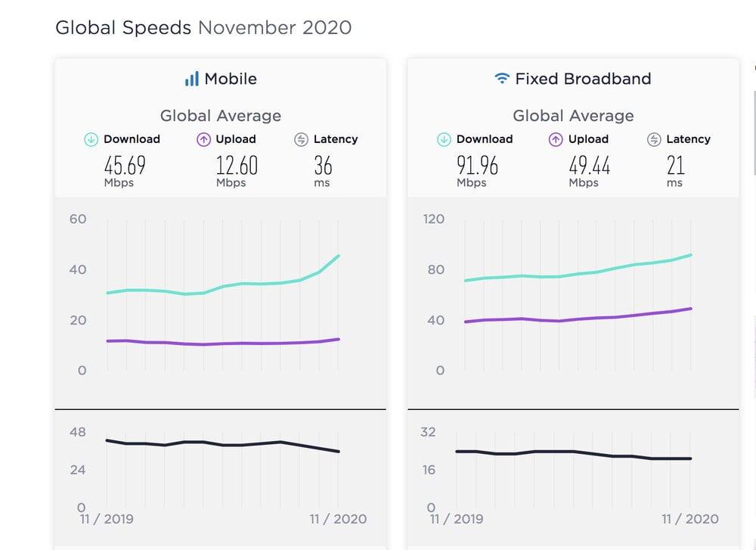Click the Mobile latency icon
Image resolution: width=756 pixels, height=550 pixels.
(x=301, y=139)
